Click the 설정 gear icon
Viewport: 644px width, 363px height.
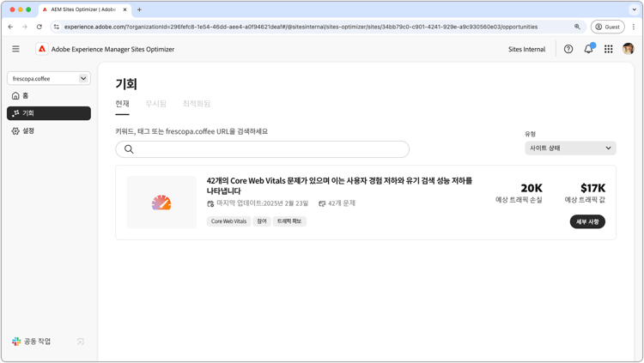click(15, 131)
